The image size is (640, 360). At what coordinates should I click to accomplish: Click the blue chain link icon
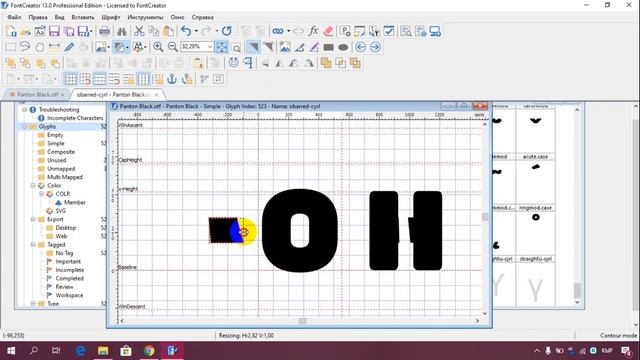pyautogui.click(x=278, y=31)
